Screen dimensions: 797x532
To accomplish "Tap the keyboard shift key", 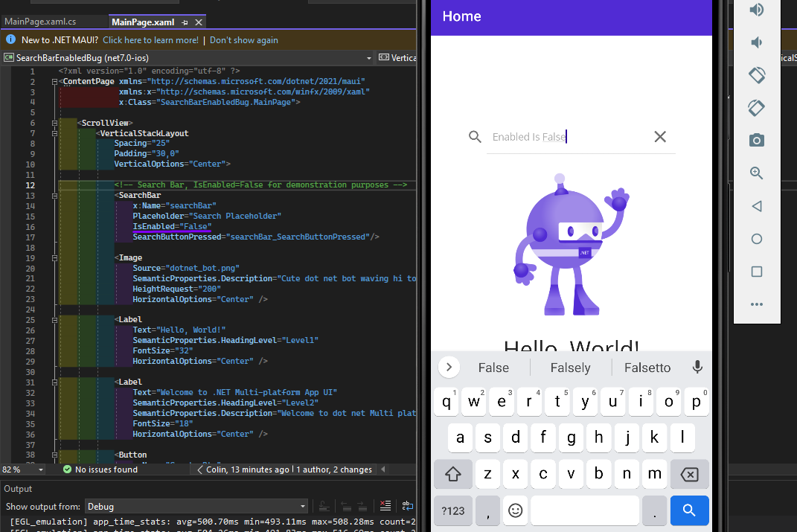I will [453, 474].
